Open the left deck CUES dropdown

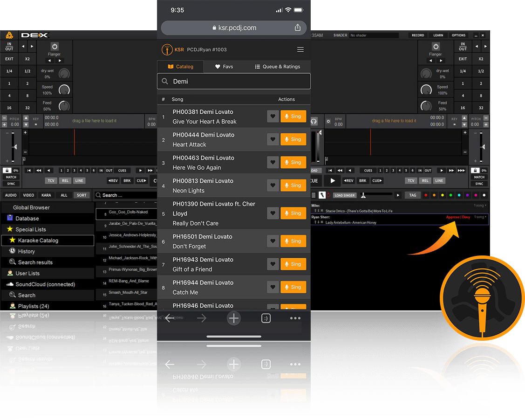pos(122,171)
